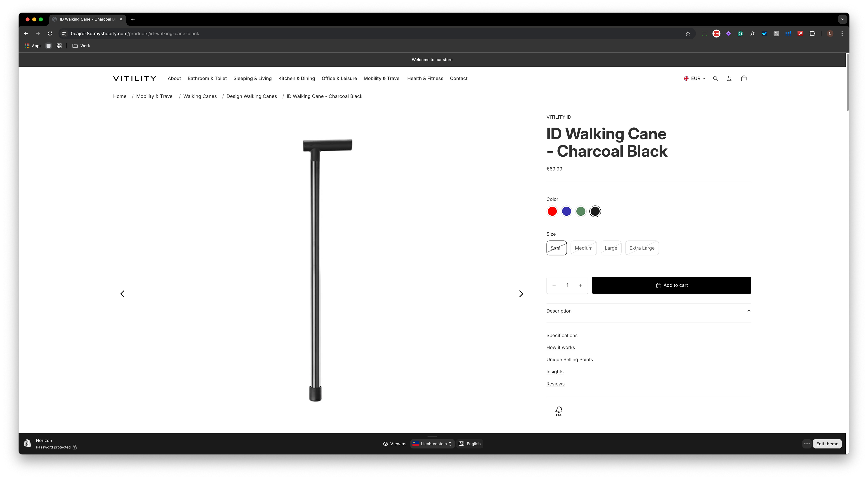The image size is (868, 479).
Task: Bookmark this page with the star icon
Action: pyautogui.click(x=688, y=33)
